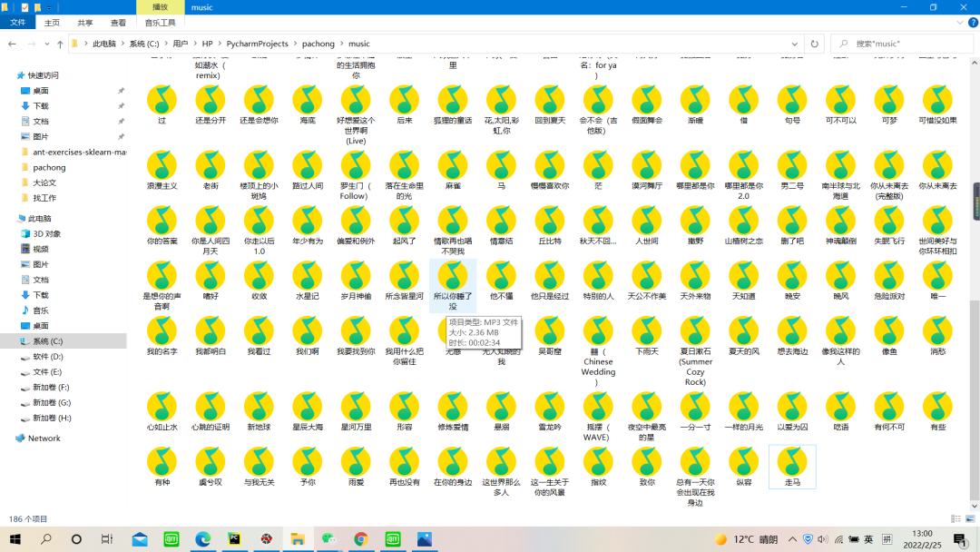The width and height of the screenshot is (980, 552).
Task: Click the PycharmProjects breadcrumb segment
Action: (257, 44)
